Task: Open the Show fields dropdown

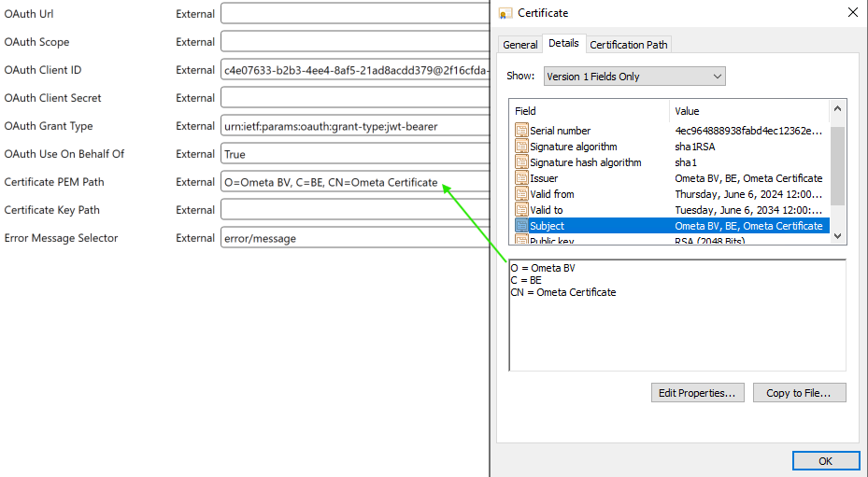Action: pyautogui.click(x=634, y=77)
